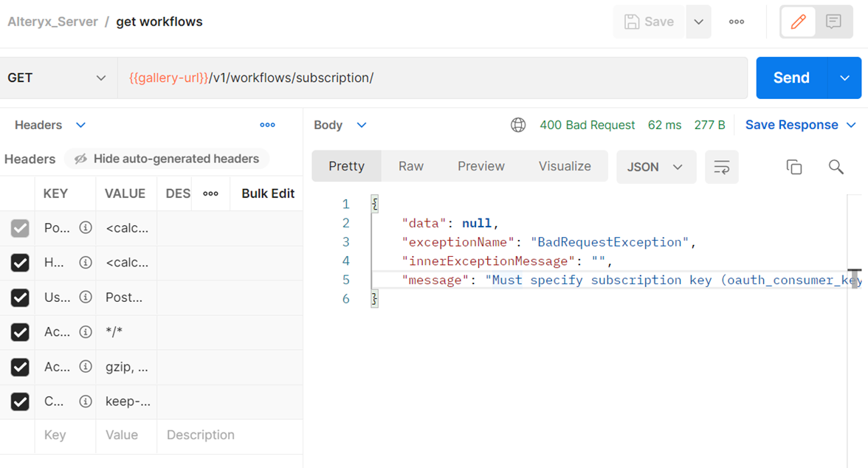Switch to the Raw response tab
868x468 pixels.
(x=410, y=166)
